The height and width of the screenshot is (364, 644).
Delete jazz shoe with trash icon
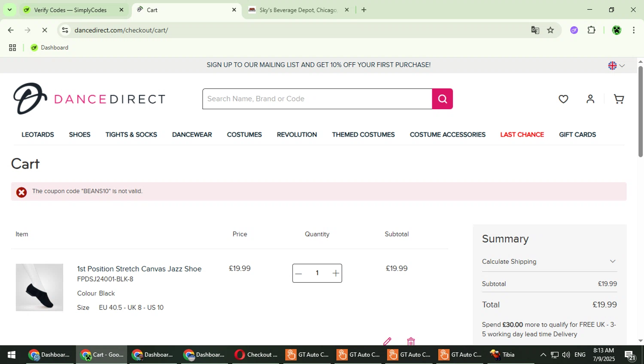411,341
